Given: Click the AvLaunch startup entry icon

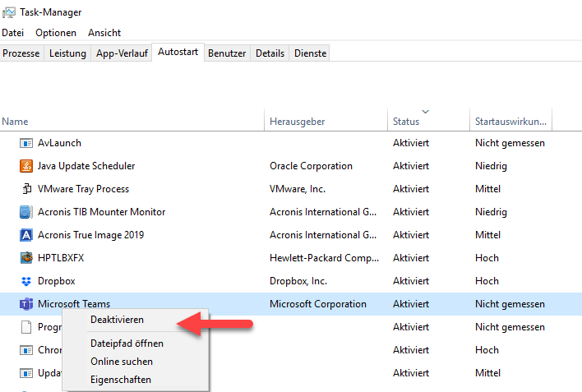Looking at the screenshot, I should (25, 143).
